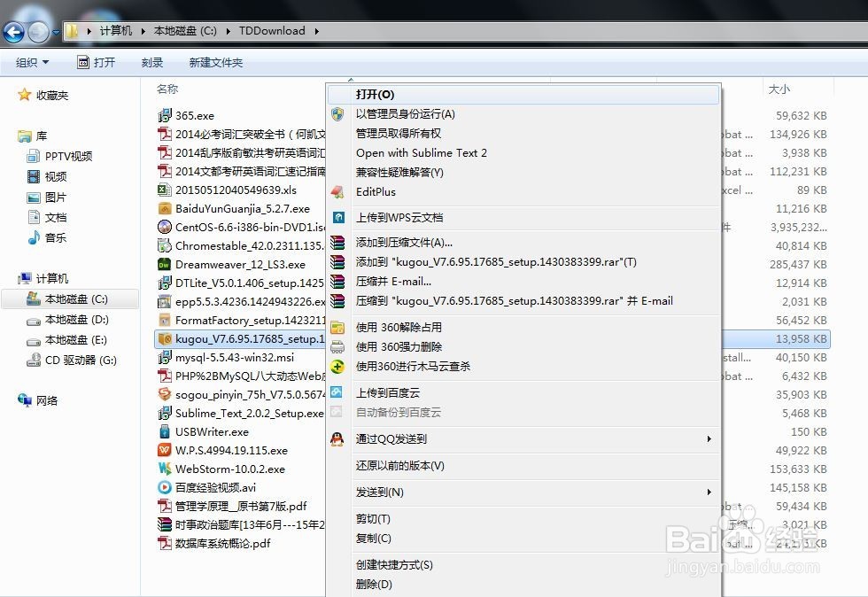Viewport: 868px width, 597px height.
Task: Sort files by 大小 column header
Action: [779, 89]
